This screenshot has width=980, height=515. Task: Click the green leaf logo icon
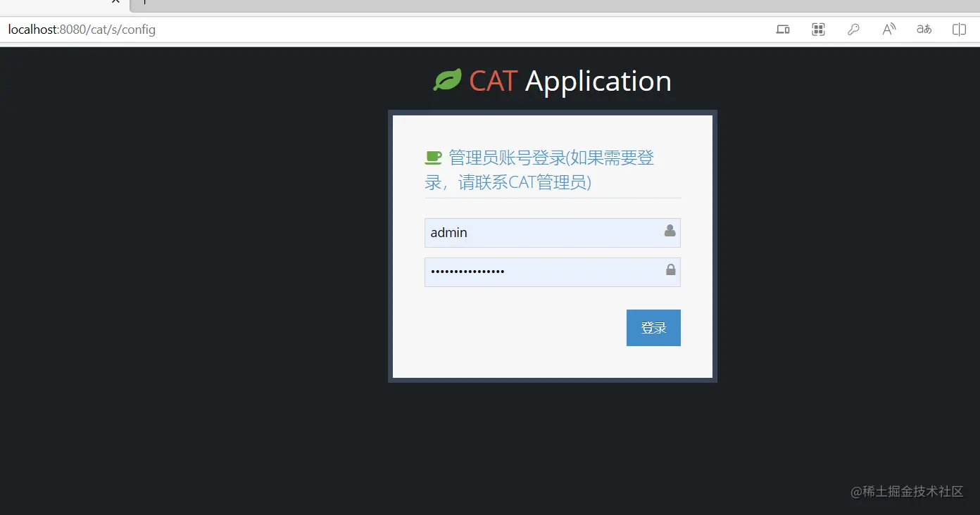(x=447, y=80)
